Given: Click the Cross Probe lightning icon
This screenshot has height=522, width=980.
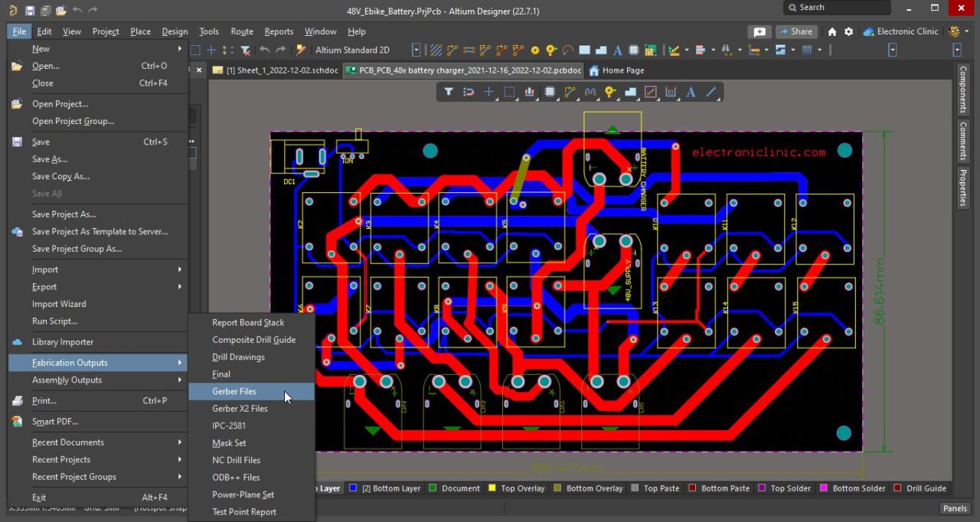Looking at the screenshot, I should [x=301, y=50].
